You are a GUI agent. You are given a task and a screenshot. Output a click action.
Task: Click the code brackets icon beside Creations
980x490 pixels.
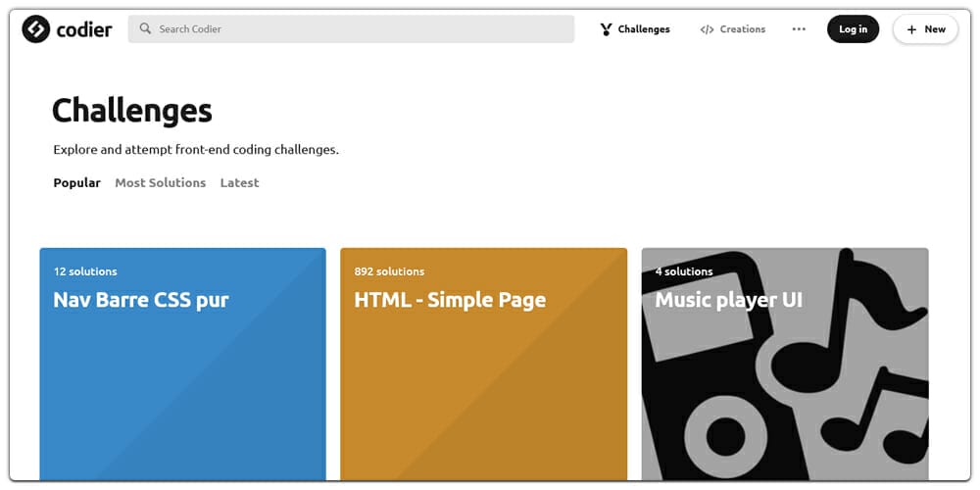point(707,29)
